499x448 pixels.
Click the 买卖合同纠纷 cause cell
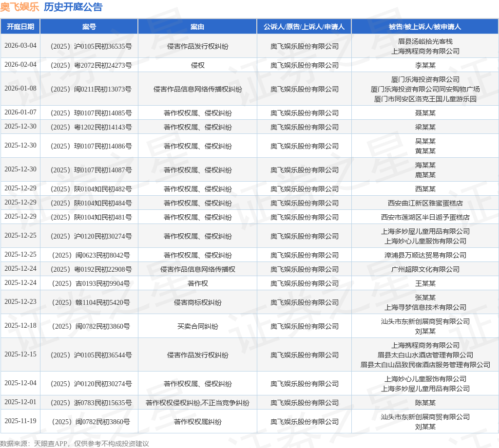198,326
